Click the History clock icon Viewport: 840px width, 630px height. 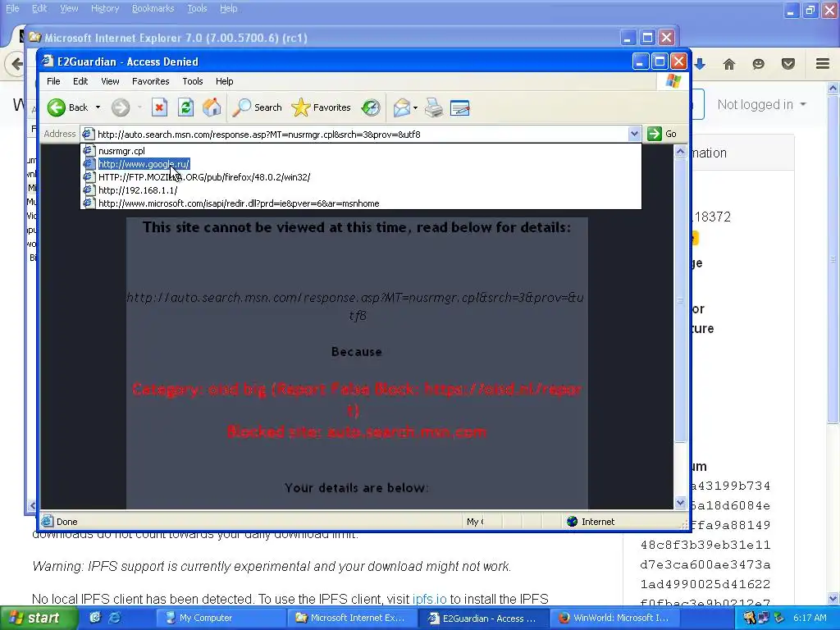pos(371,107)
